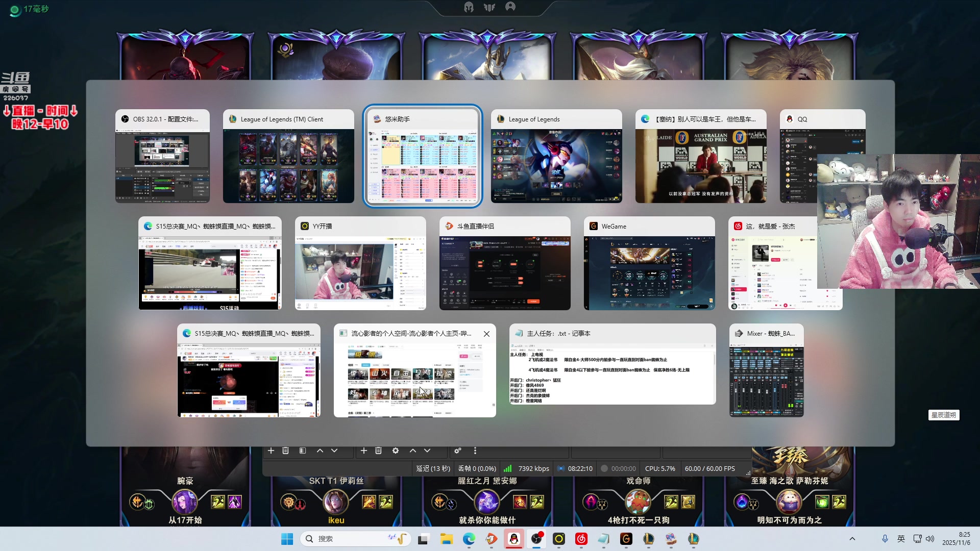The image size is (980, 551).
Task: Toggle the 英 input language indicator
Action: pos(901,539)
